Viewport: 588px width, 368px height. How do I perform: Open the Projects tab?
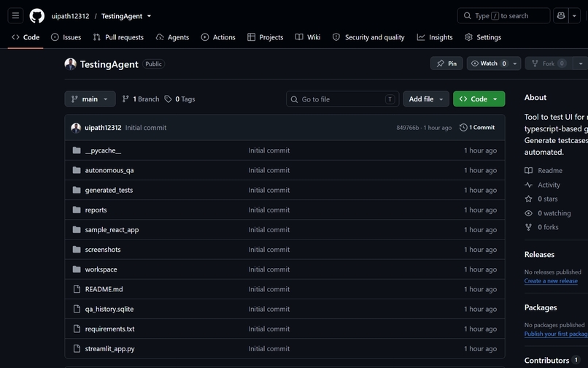pyautogui.click(x=265, y=37)
